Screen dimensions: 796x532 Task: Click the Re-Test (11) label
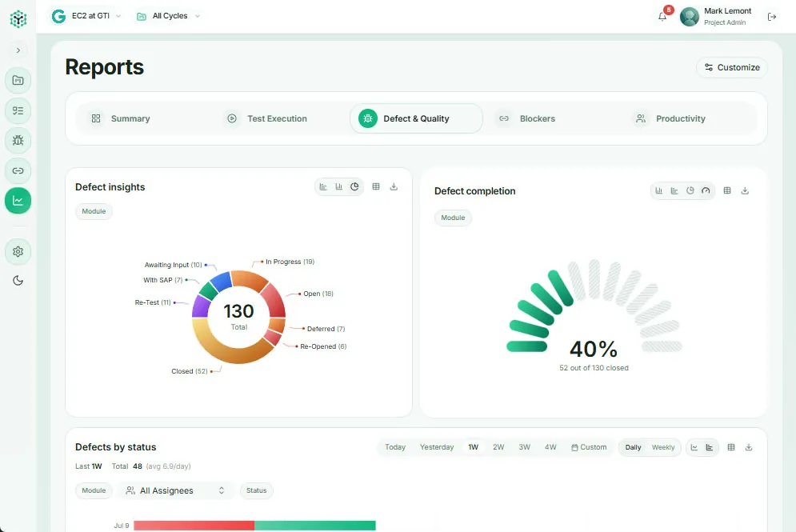click(x=153, y=302)
